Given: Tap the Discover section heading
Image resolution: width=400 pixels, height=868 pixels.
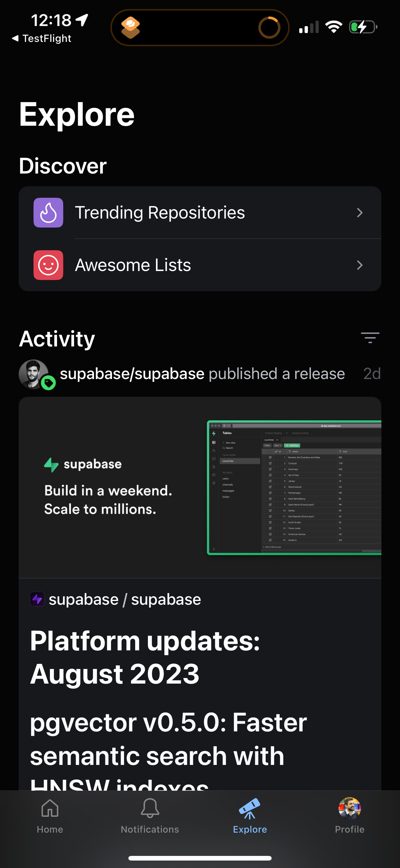Looking at the screenshot, I should coord(63,166).
